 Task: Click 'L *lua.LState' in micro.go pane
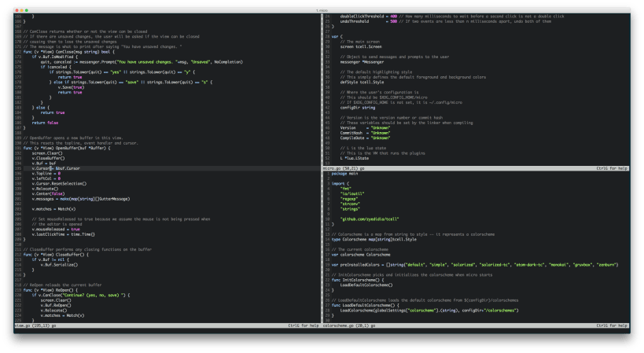tap(355, 158)
